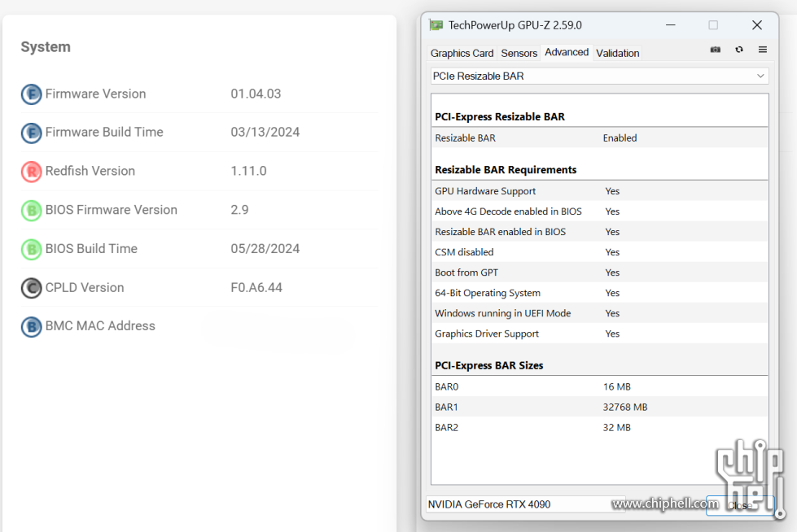Screen dimensions: 797x532
Task: Select Windows running in UEFI Mode row
Action: point(599,313)
